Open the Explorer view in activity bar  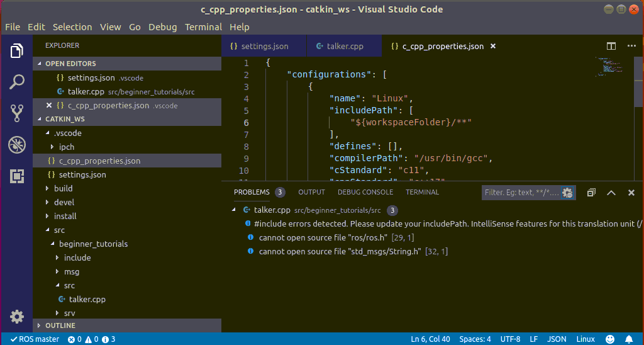[x=17, y=51]
